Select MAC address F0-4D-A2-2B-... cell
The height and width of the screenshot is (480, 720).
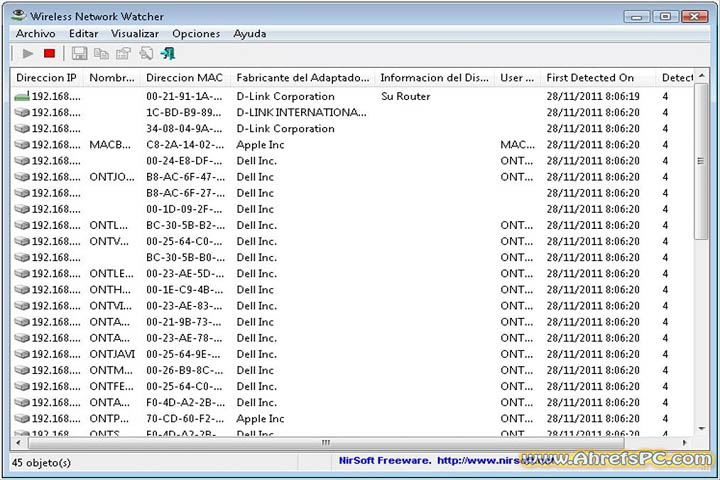[186, 402]
